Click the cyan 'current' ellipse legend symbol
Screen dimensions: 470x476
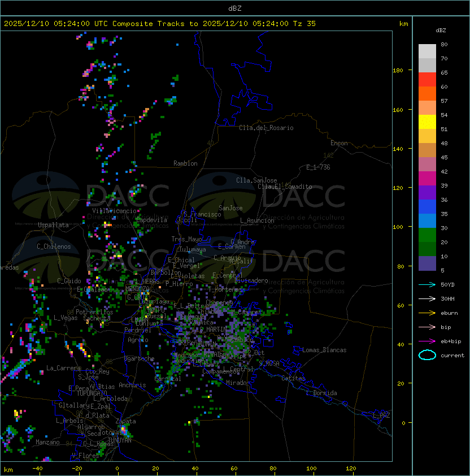coord(427,355)
